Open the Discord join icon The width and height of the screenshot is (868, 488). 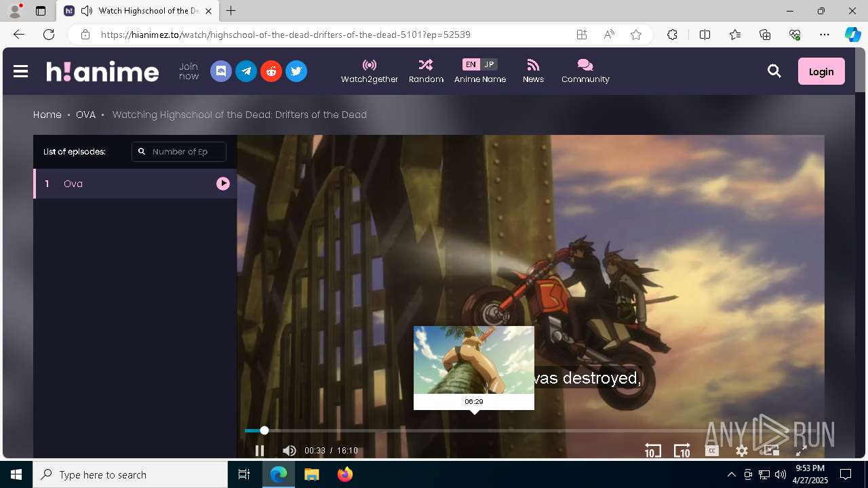pos(221,71)
